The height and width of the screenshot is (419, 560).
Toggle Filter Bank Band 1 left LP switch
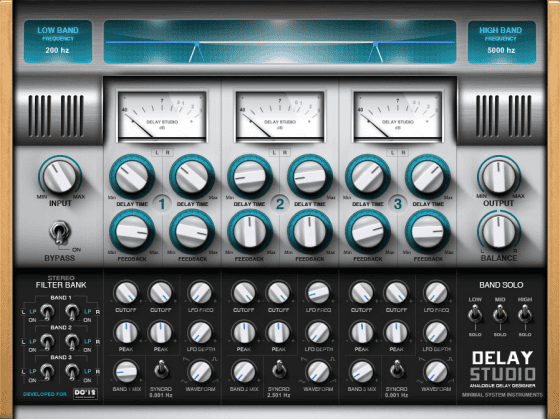click(x=47, y=312)
